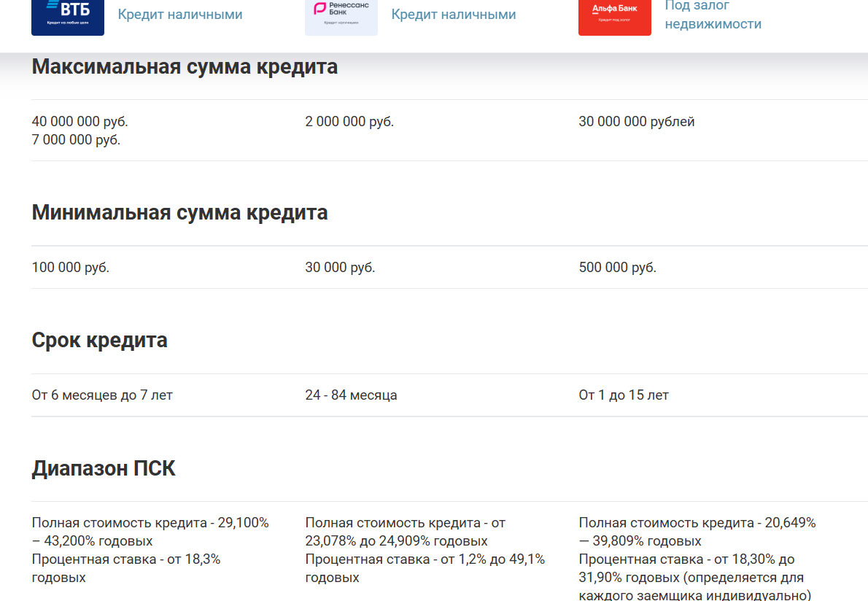The height and width of the screenshot is (601, 868).
Task: Select the '100 000 руб.' minimum value
Action: click(70, 267)
